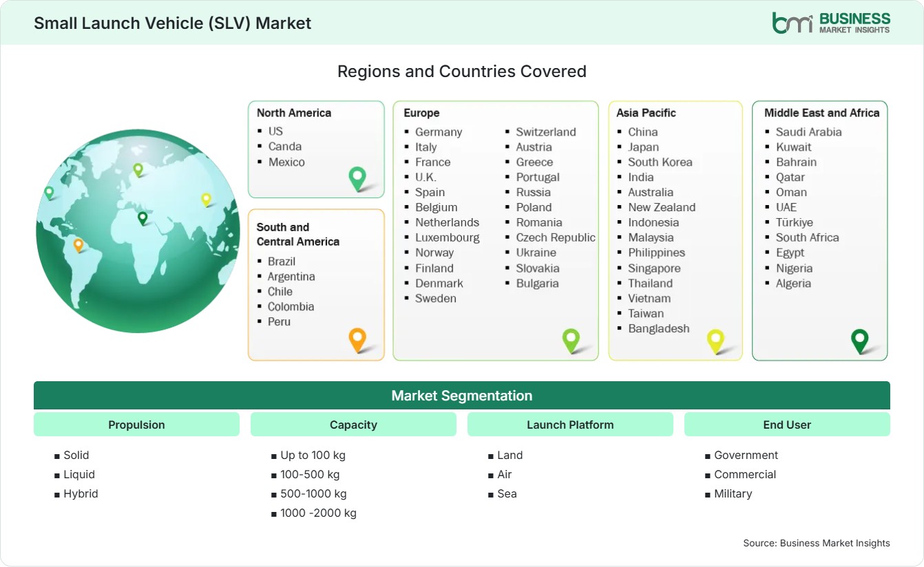
Task: Select the End User segment header
Action: pos(787,425)
